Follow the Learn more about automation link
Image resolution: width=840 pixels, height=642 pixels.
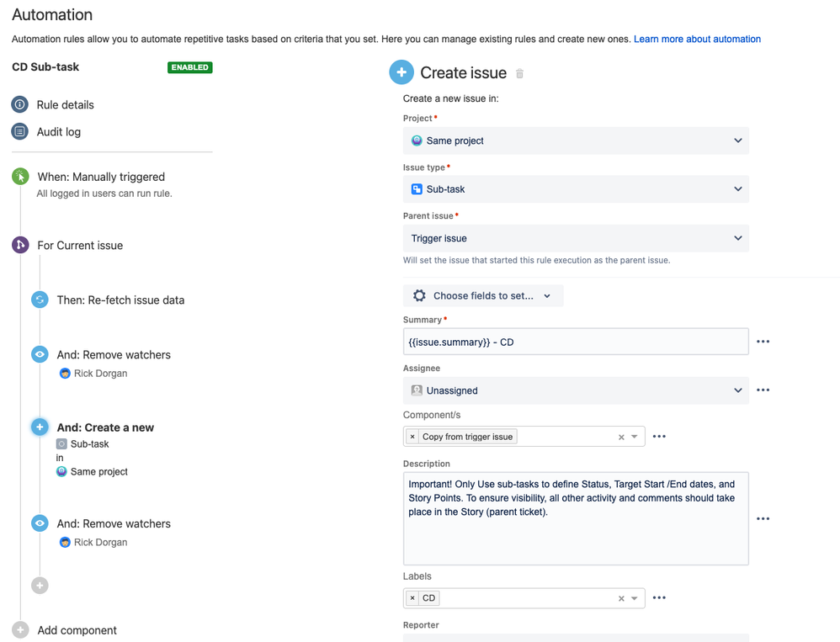[697, 40]
